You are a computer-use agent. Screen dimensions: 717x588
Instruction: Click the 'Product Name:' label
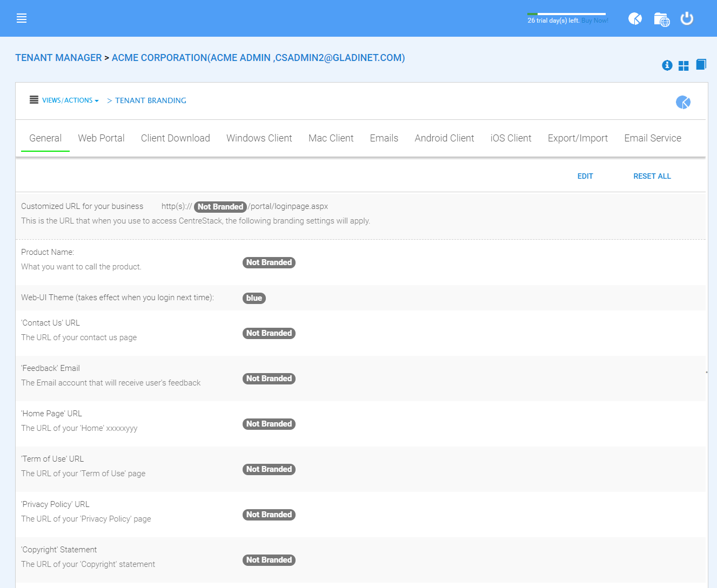point(48,252)
